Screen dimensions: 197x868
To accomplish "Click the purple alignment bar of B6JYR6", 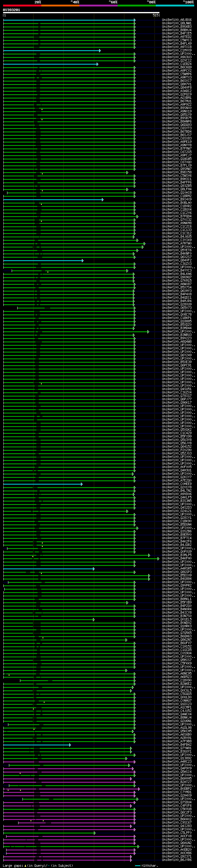I will (68, 860).
